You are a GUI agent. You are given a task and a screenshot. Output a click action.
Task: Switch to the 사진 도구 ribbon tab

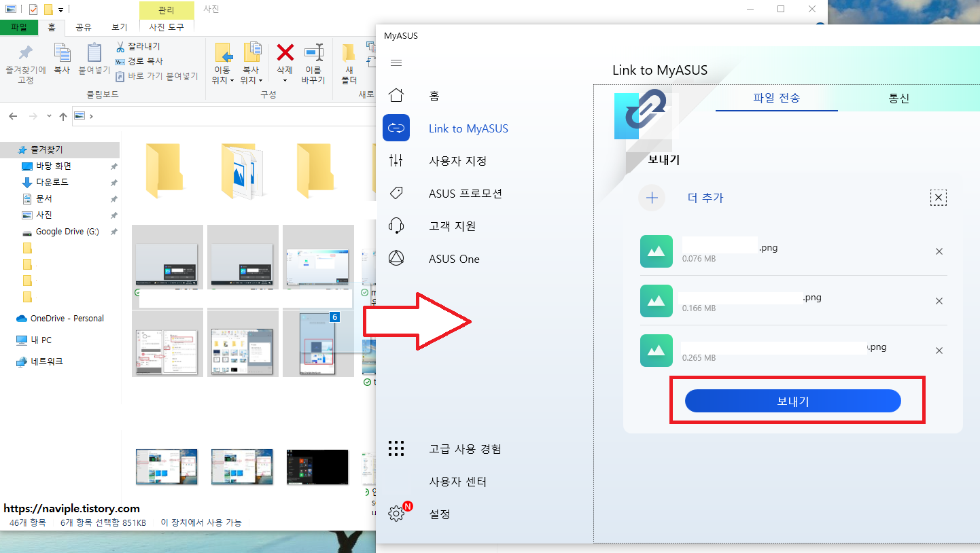tap(167, 27)
